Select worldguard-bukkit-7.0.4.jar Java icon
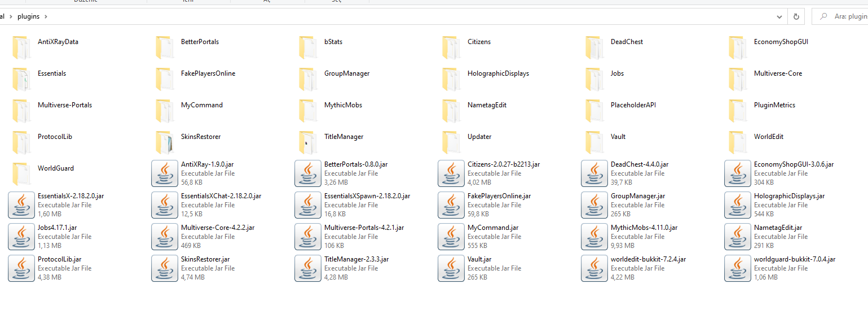Screen dimensions: 868x331 click(x=737, y=268)
